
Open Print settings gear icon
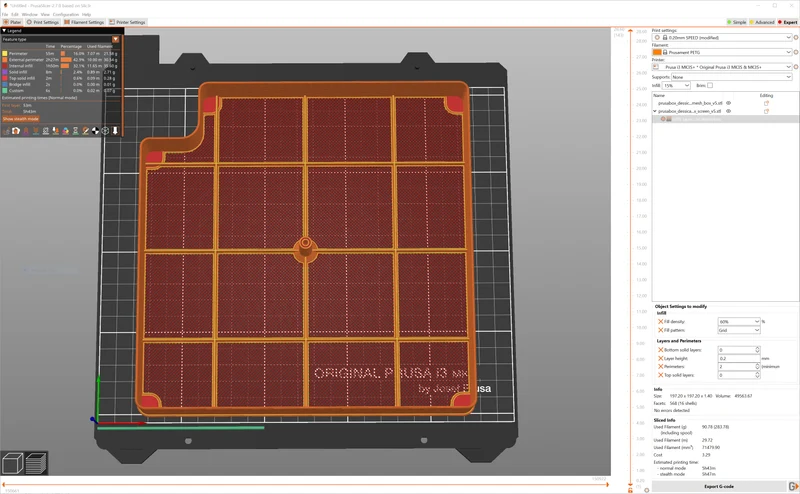click(796, 38)
